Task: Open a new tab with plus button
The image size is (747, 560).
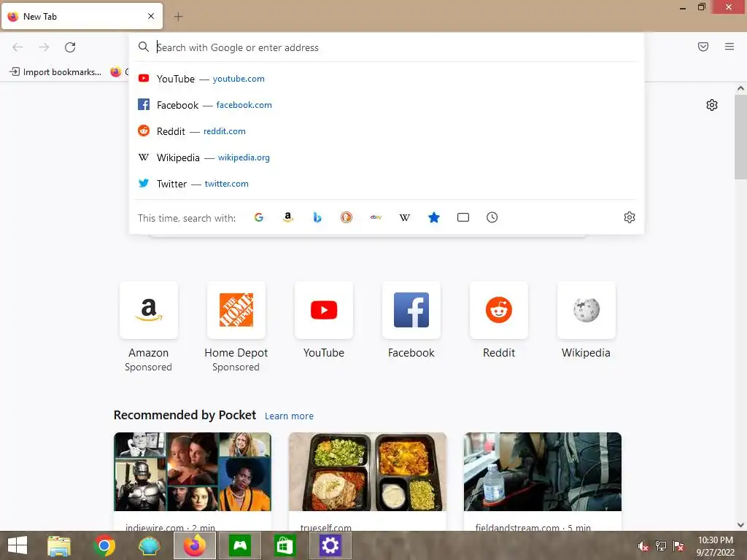Action: pyautogui.click(x=178, y=17)
